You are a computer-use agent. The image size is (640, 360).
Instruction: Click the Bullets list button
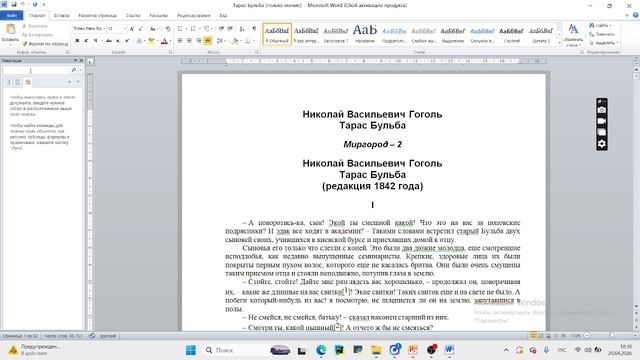tap(181, 29)
